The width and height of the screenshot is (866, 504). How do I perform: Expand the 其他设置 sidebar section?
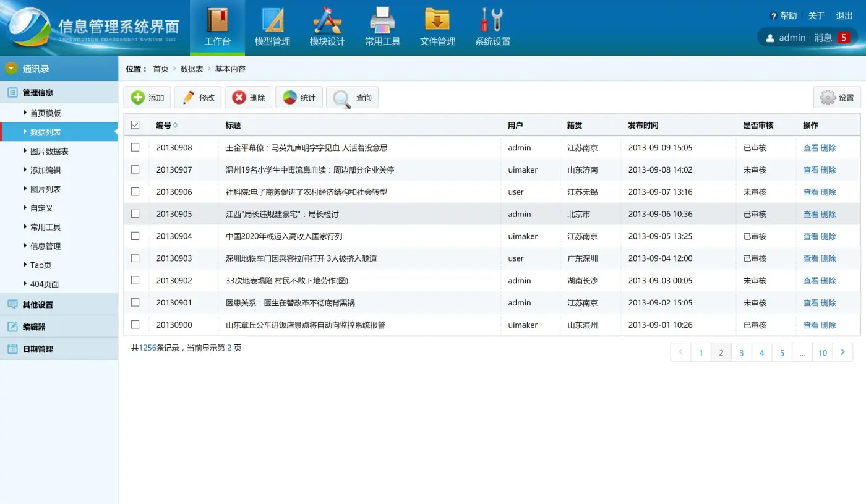coord(38,305)
